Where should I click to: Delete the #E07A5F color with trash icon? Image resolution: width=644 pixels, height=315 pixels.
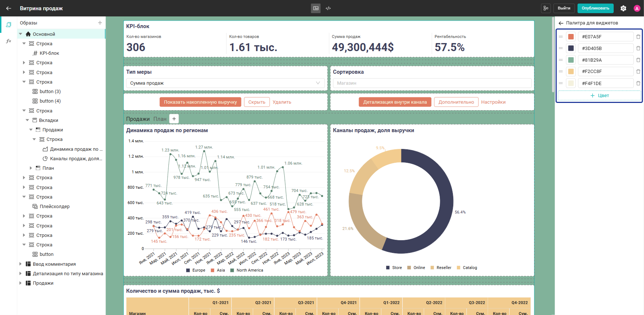click(638, 37)
